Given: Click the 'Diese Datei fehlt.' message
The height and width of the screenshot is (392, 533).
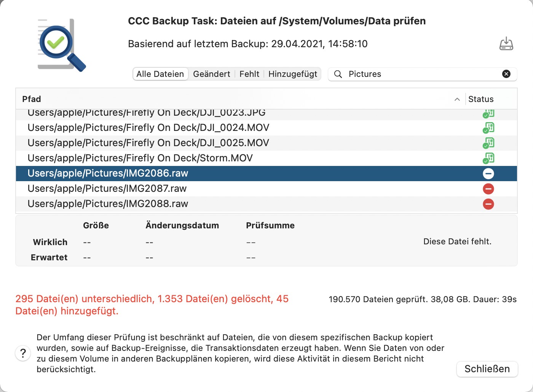Looking at the screenshot, I should pos(457,241).
